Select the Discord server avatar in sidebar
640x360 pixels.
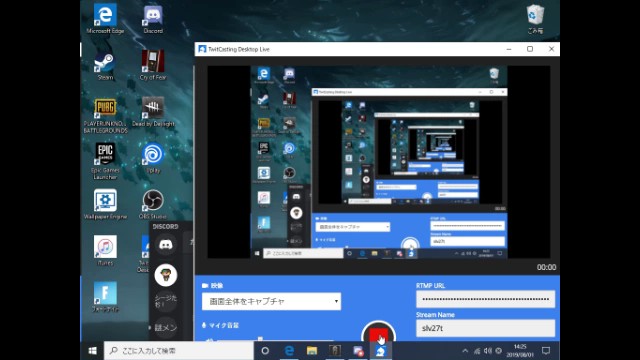(166, 275)
